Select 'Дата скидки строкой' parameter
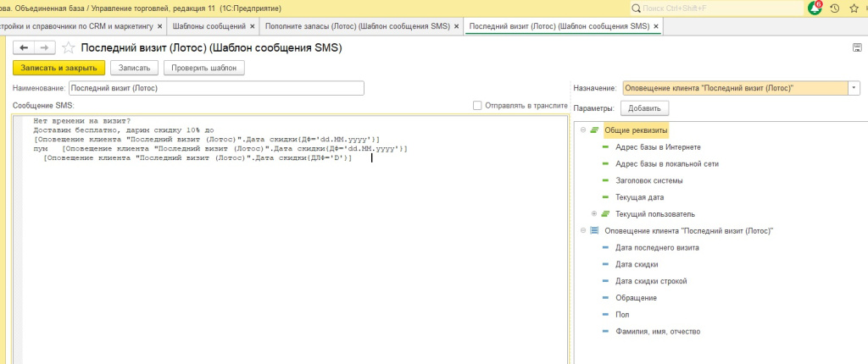This screenshot has height=364, width=868. point(651,280)
